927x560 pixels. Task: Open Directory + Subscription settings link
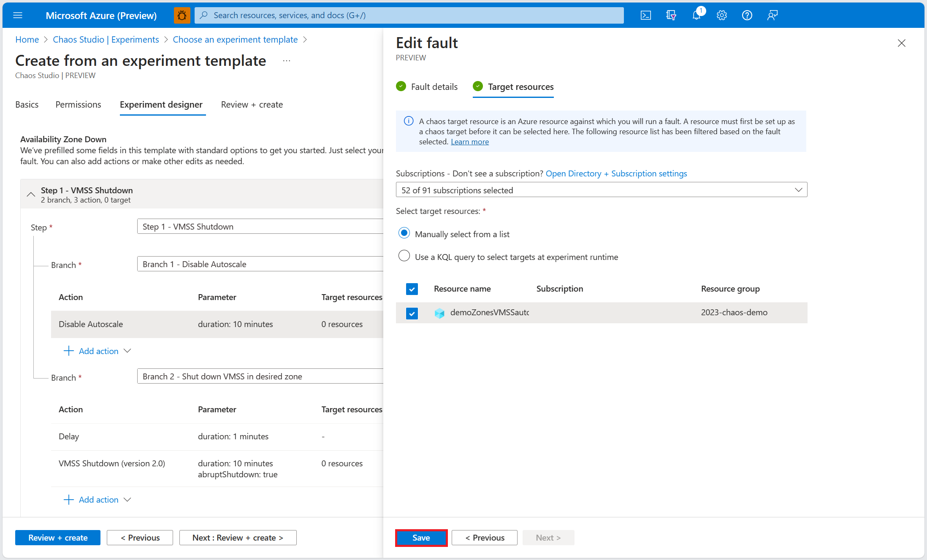[616, 173]
